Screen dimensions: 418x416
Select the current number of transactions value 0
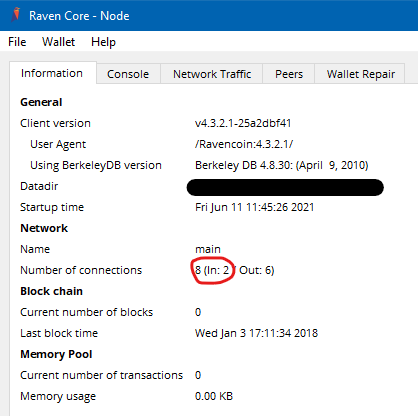198,375
